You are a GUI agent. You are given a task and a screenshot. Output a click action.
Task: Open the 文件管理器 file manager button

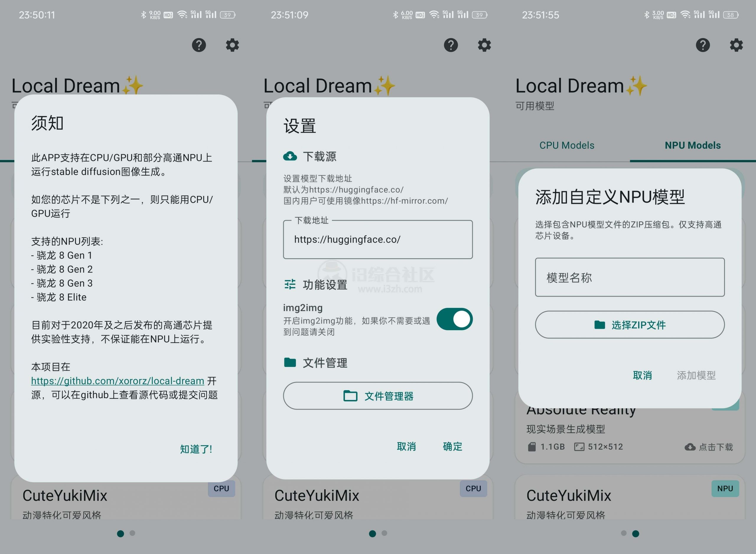click(378, 396)
